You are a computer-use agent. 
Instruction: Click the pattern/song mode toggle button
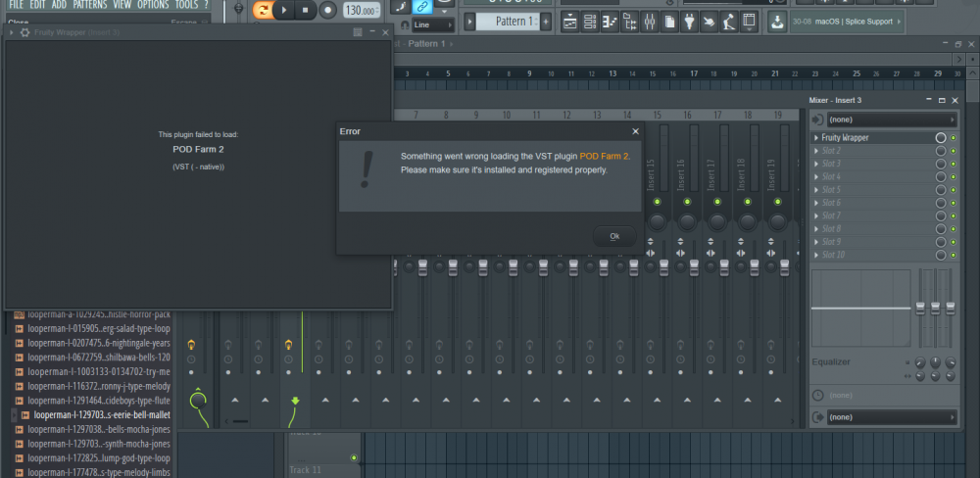point(263,10)
